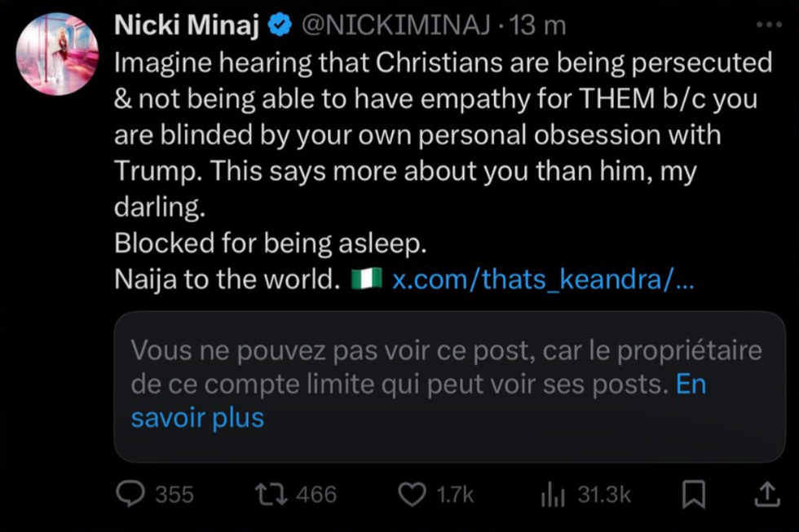Click the 466 reposts count
Viewport: 799px width, 532px height.
(x=316, y=495)
